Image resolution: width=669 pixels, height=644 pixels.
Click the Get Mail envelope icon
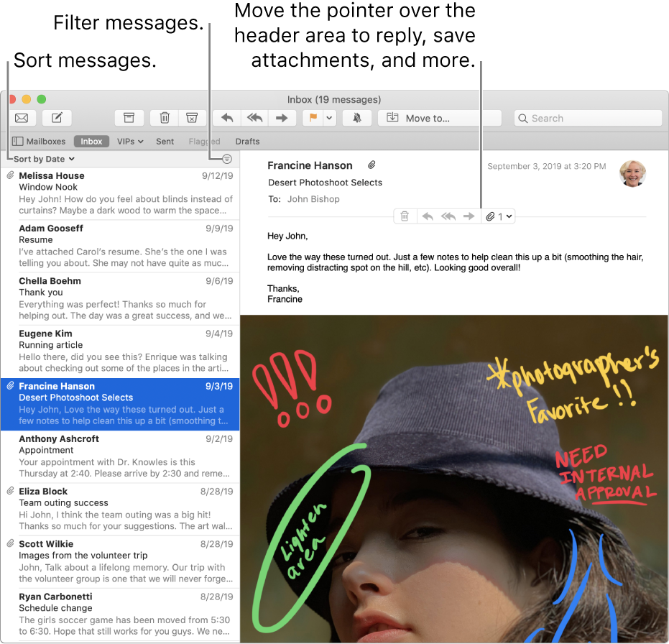22,118
